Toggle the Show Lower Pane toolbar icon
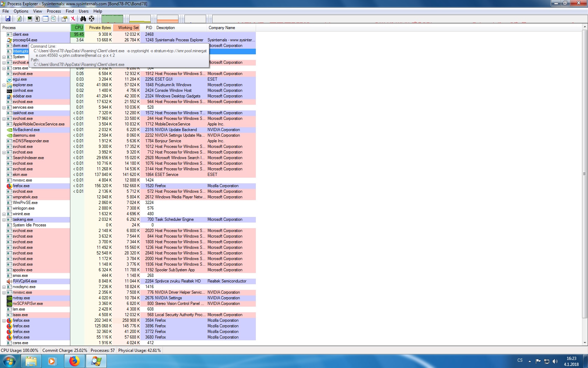The image size is (588, 368). point(45,19)
